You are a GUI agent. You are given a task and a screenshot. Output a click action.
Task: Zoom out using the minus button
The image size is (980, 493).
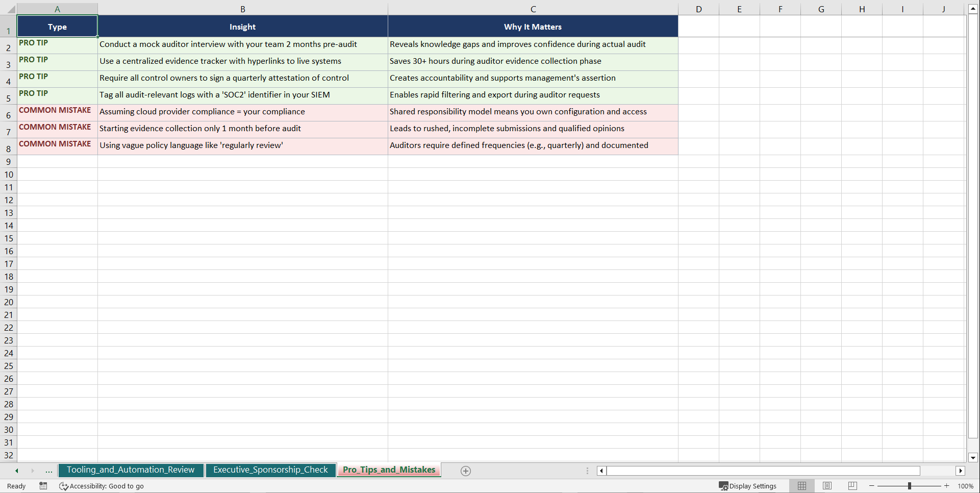871,486
